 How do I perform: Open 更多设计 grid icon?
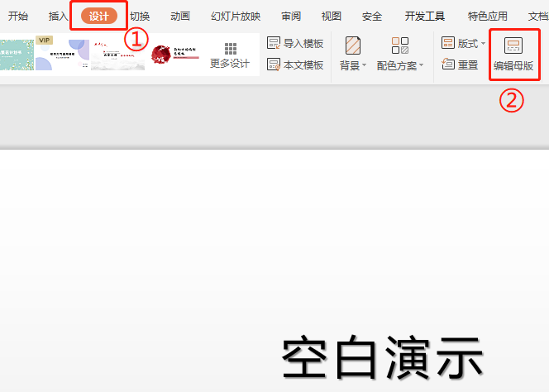coord(231,49)
